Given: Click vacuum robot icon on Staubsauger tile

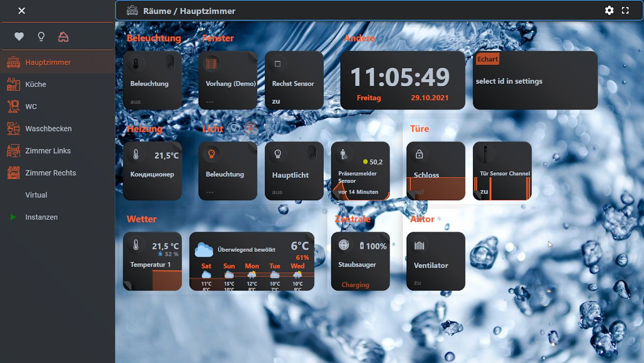Looking at the screenshot, I should (x=344, y=245).
